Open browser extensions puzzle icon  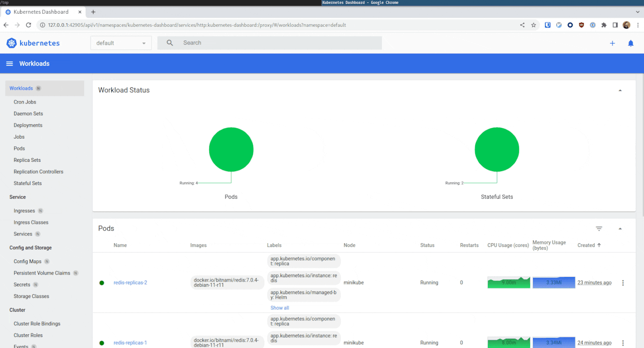(604, 25)
